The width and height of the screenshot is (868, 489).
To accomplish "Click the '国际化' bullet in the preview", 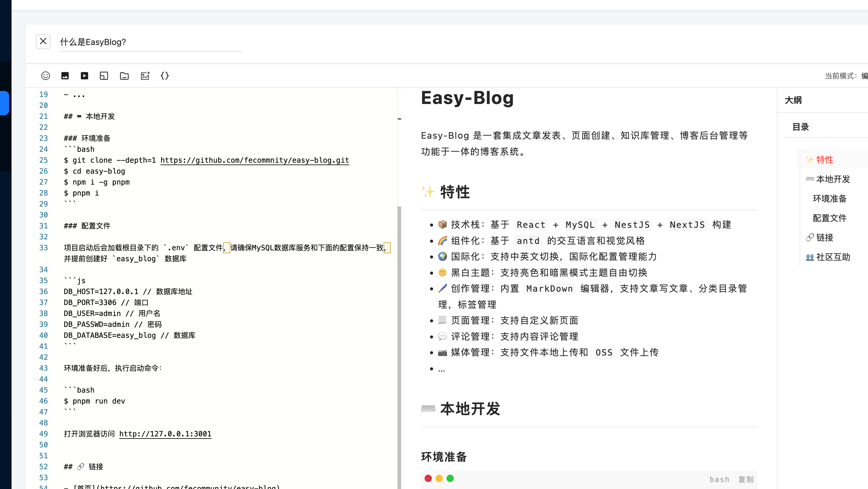I will [x=548, y=257].
